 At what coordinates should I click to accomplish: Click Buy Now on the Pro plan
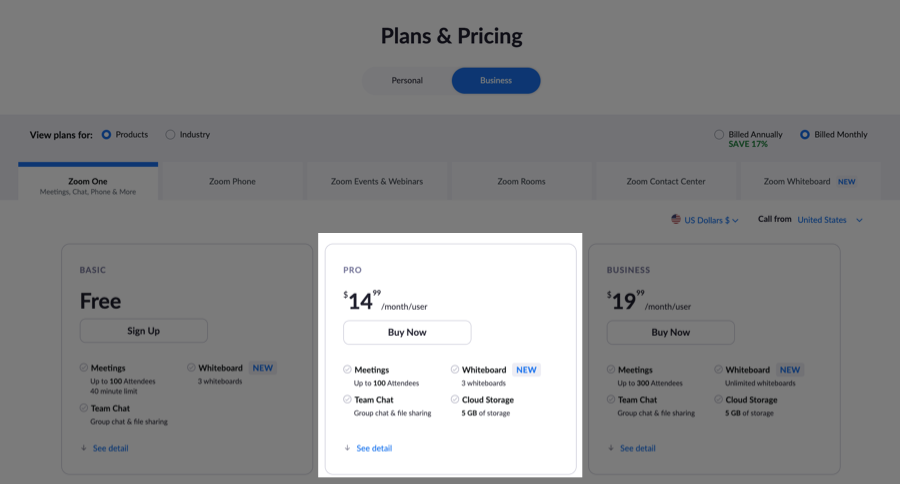pos(407,332)
